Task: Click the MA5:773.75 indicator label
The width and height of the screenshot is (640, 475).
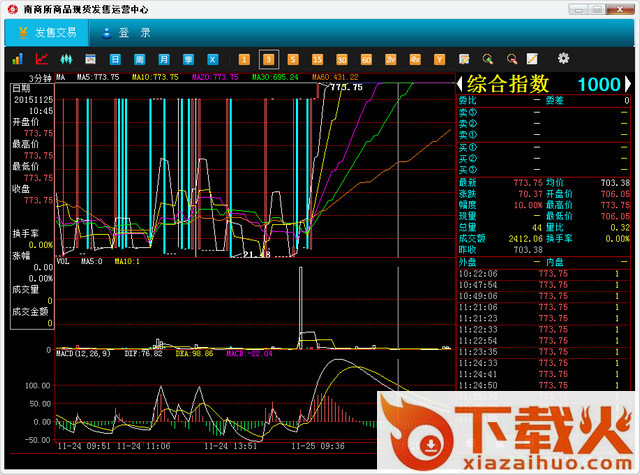Action: coord(98,77)
